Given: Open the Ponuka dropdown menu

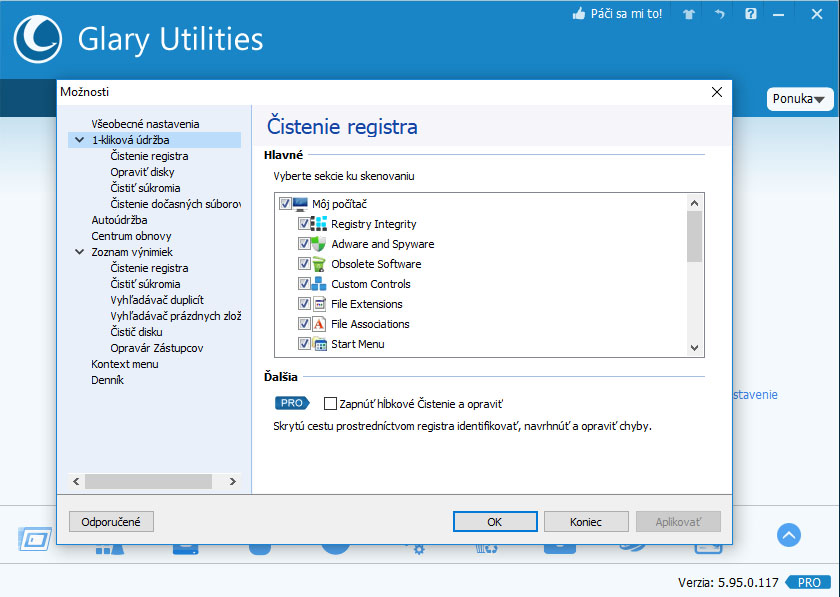Looking at the screenshot, I should click(800, 99).
